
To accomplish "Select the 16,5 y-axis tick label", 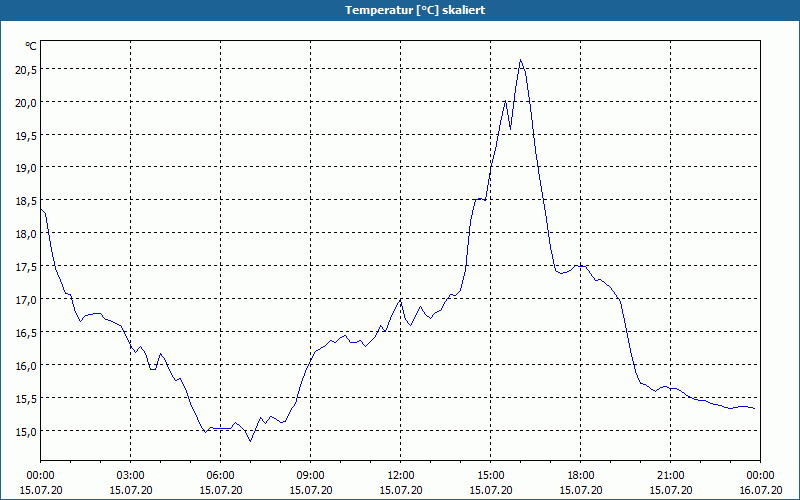I will pyautogui.click(x=26, y=334).
